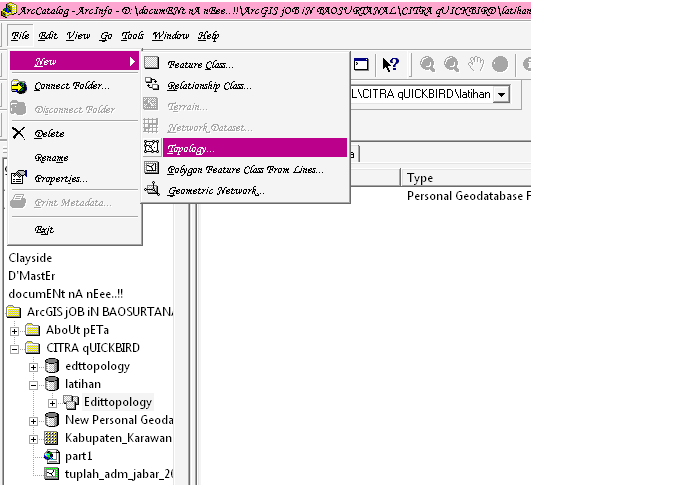Select Polygon Feature Class From Lines
The height and width of the screenshot is (485, 683).
pos(245,170)
